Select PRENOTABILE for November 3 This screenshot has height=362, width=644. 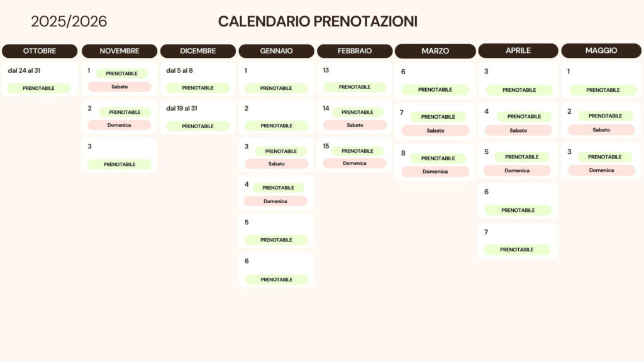pos(119,165)
